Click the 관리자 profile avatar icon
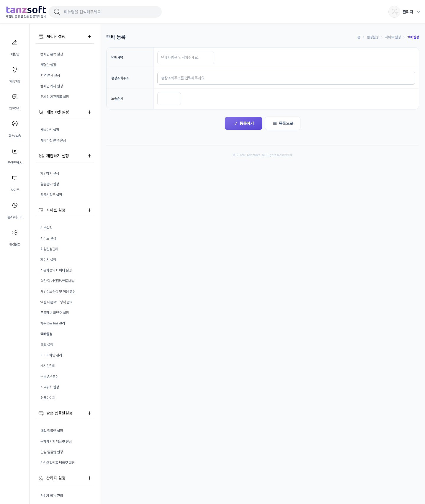Image resolution: width=425 pixels, height=504 pixels. tap(394, 12)
